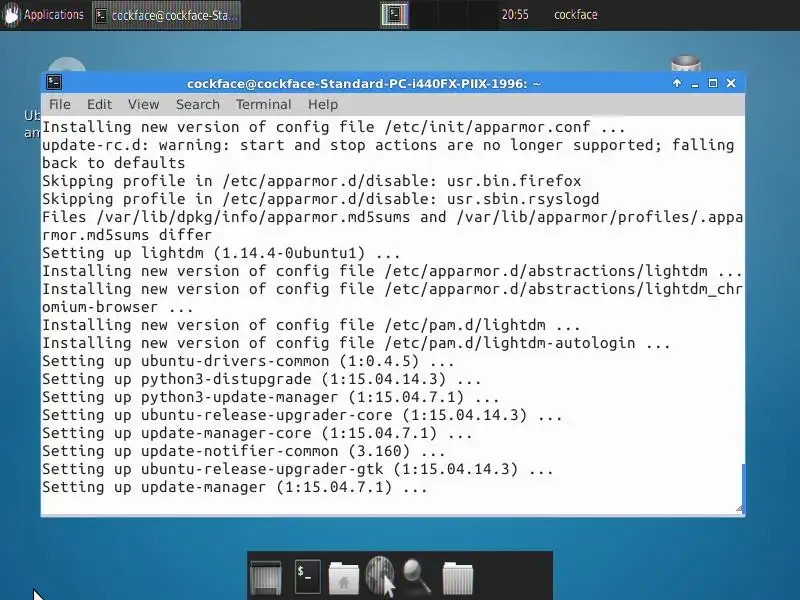Click the shade (up arrow) window button
Image resolution: width=800 pixels, height=600 pixels.
tap(677, 83)
